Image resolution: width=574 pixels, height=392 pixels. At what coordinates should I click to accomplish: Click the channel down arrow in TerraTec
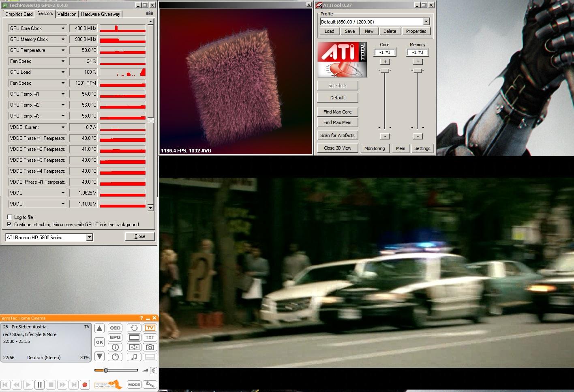click(x=99, y=357)
